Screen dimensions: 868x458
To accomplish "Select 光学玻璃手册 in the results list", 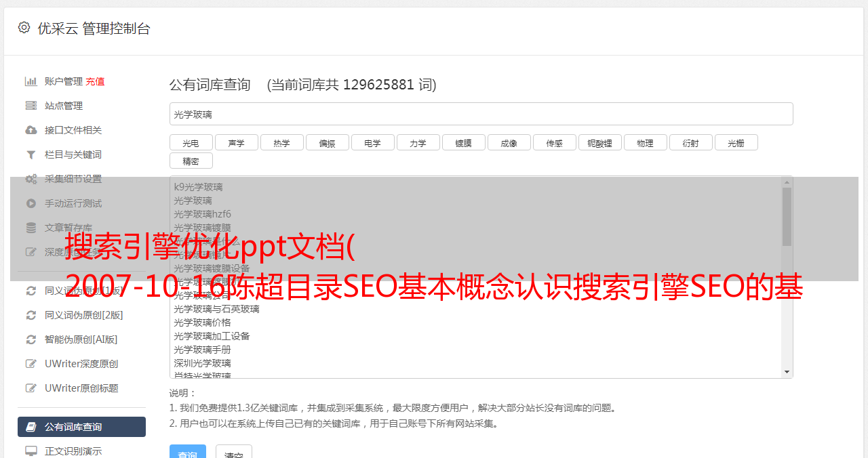I will click(202, 350).
